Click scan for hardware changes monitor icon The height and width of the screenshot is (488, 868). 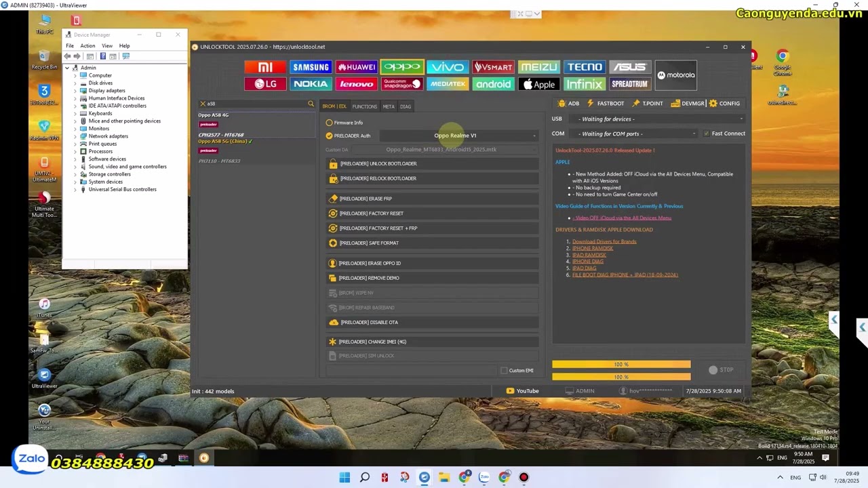pyautogui.click(x=125, y=56)
